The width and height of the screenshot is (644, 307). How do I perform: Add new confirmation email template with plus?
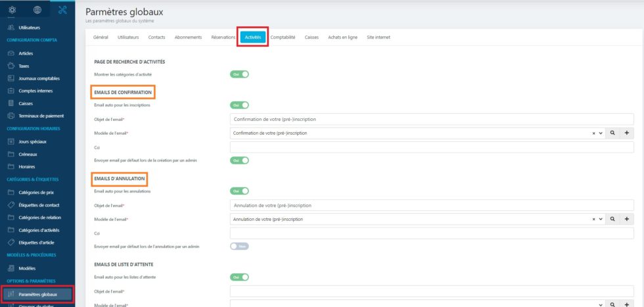pos(626,133)
